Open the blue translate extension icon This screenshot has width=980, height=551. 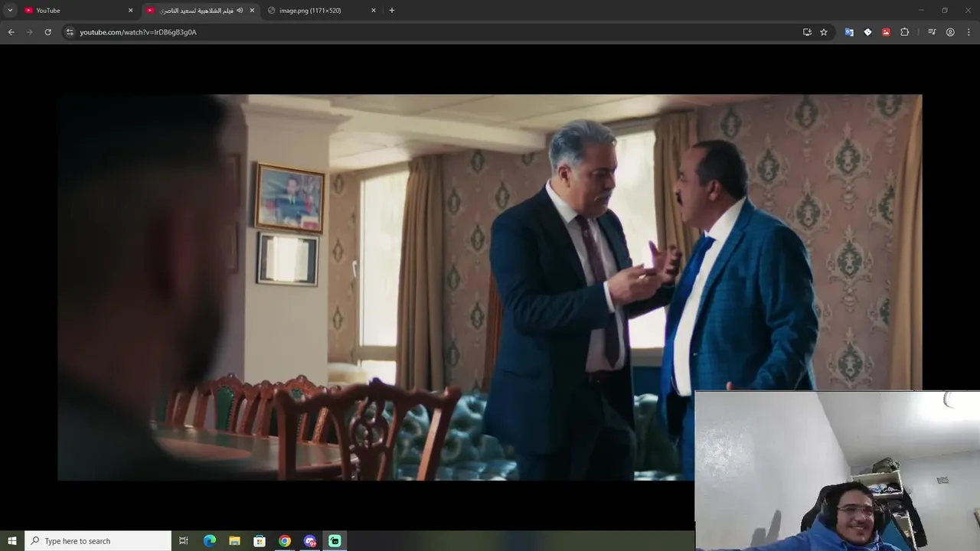click(849, 32)
